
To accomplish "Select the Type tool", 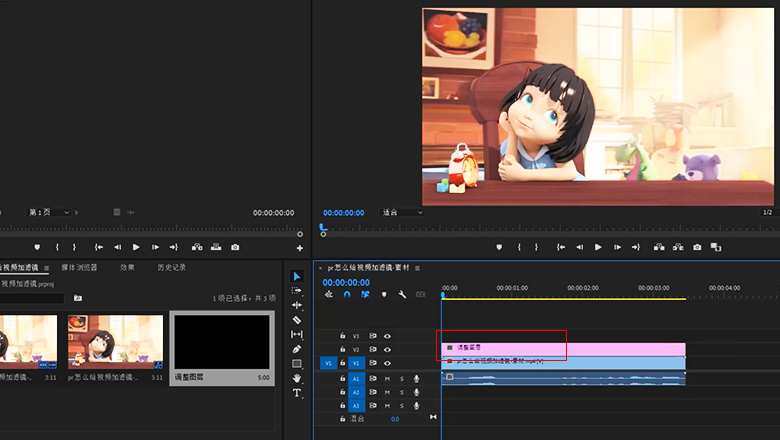I will [297, 393].
